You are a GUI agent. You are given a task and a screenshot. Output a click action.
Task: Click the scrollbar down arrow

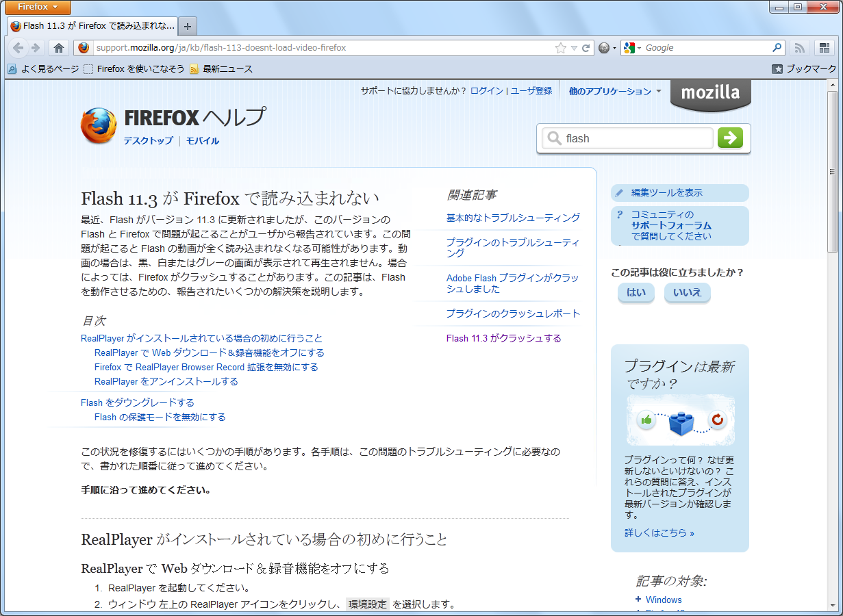coord(833,604)
